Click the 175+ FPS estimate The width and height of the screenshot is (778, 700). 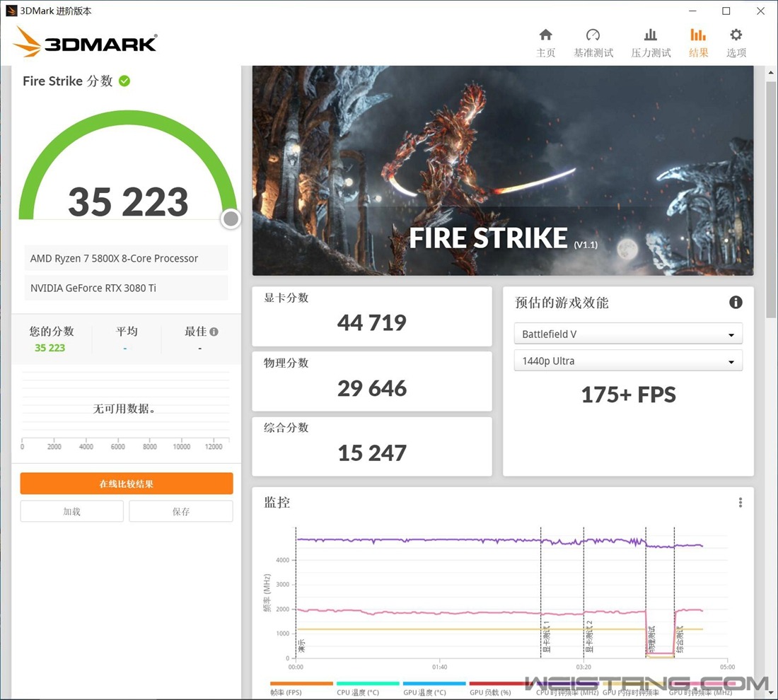coord(628,395)
